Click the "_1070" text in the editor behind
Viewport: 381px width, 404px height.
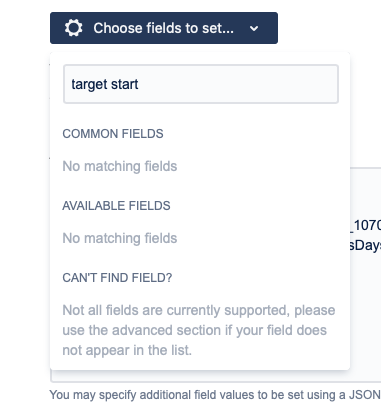pos(365,226)
